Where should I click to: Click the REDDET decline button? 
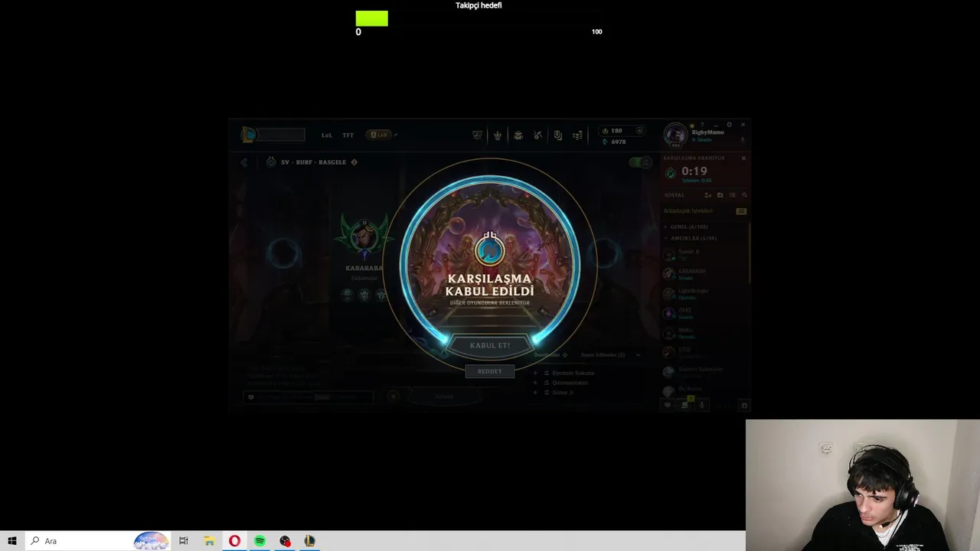coord(490,371)
